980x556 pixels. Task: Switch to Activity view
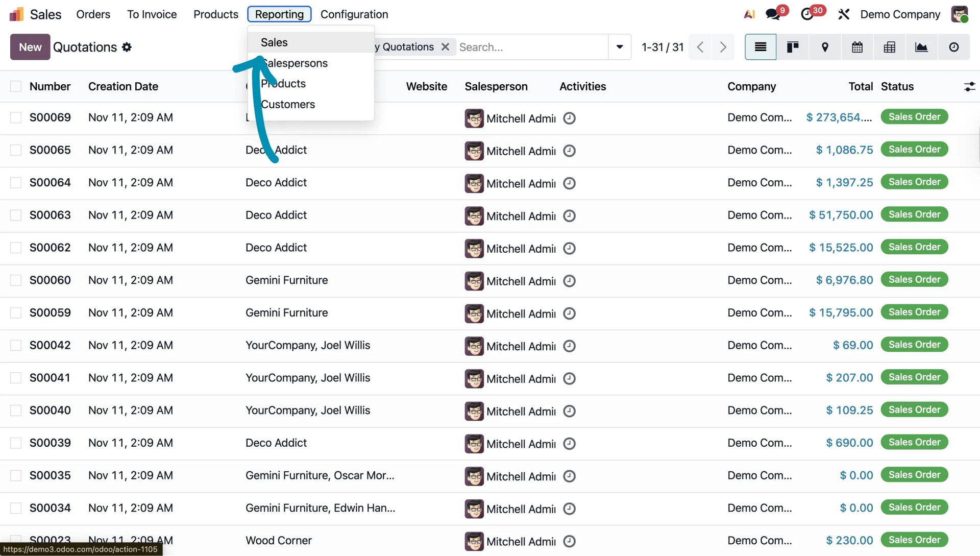click(953, 47)
